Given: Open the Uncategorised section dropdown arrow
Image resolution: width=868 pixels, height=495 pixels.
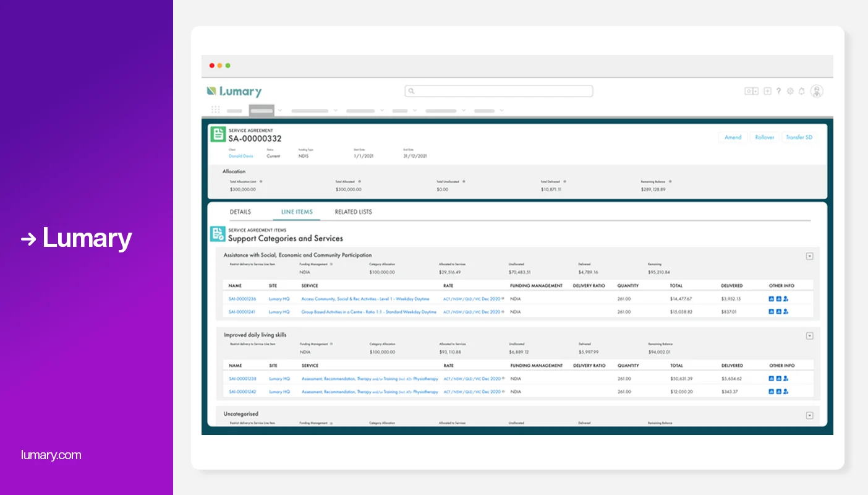Looking at the screenshot, I should pos(809,416).
